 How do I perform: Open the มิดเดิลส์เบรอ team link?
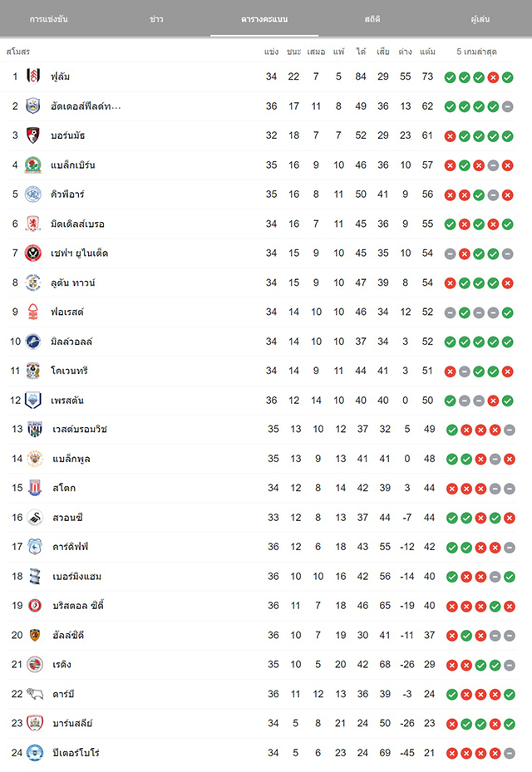pyautogui.click(x=78, y=224)
